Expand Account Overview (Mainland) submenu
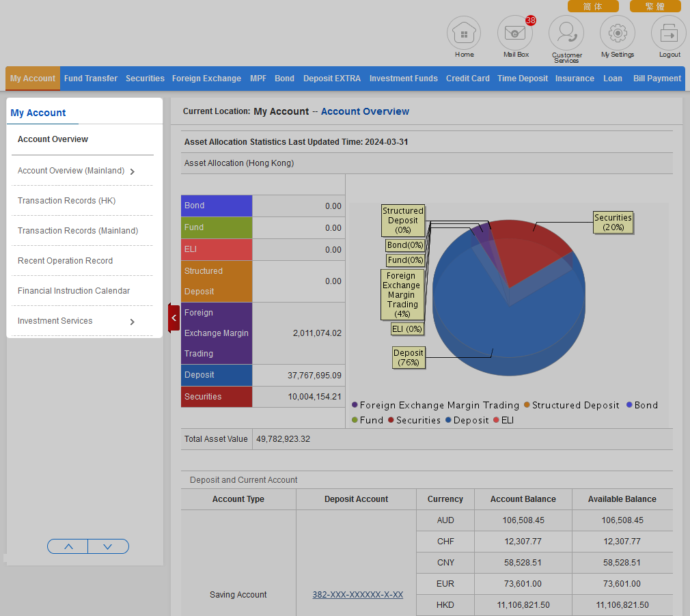The width and height of the screenshot is (690, 616). coord(132,171)
